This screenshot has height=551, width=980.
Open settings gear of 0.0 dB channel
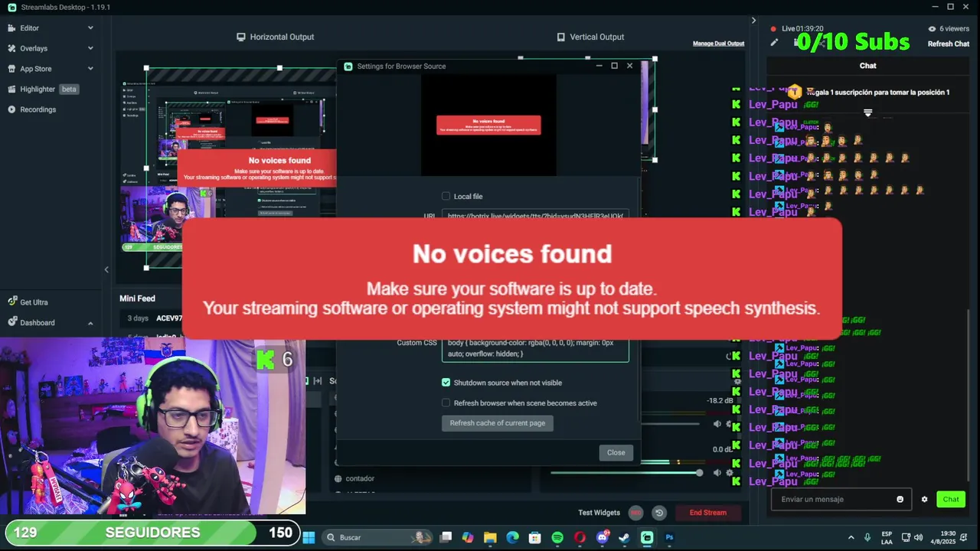(730, 473)
